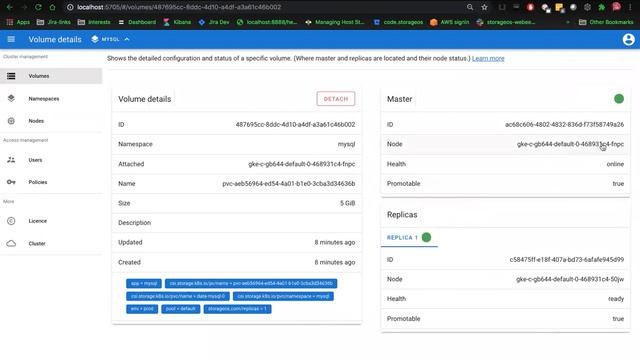Click the browser home icon
The width and height of the screenshot is (640, 360).
click(52, 7)
